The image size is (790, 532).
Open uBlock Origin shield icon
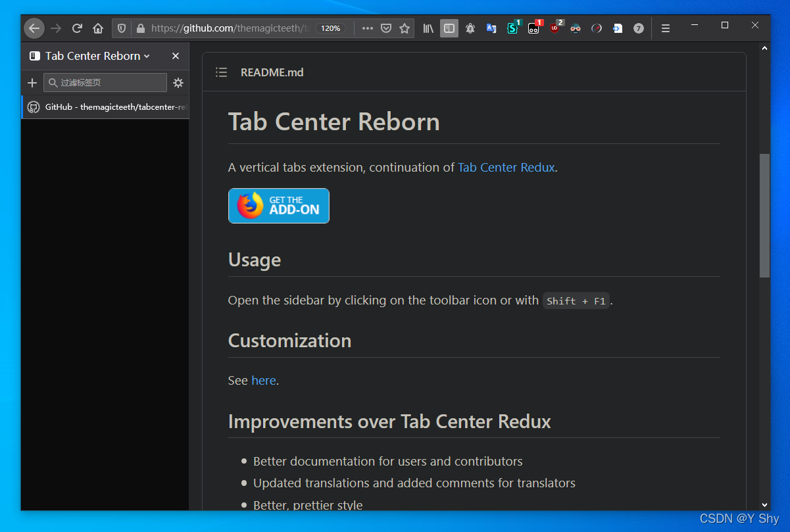click(x=555, y=28)
